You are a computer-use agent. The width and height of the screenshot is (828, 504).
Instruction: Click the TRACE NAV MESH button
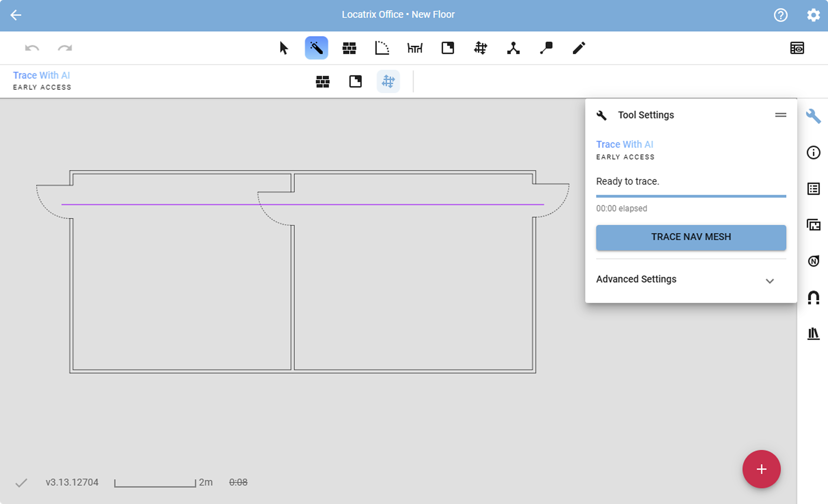pos(691,237)
